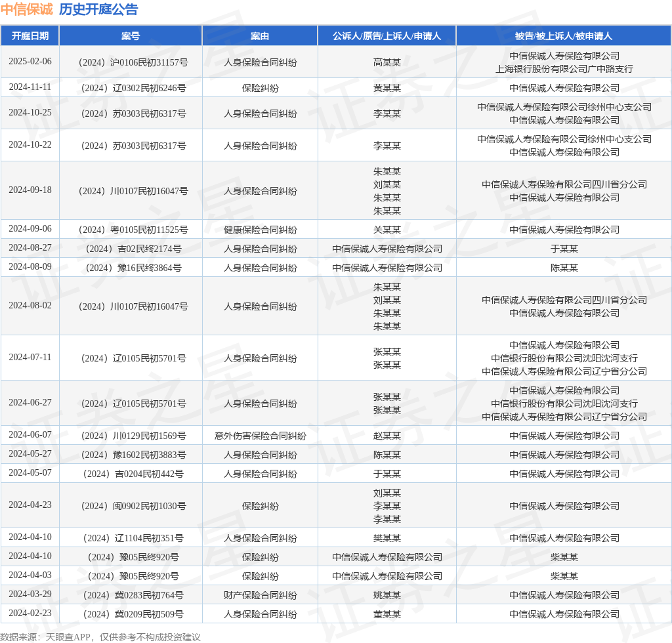Click plaintiff cell 赵某某
Viewport: 672px width, 643px height.
point(387,436)
